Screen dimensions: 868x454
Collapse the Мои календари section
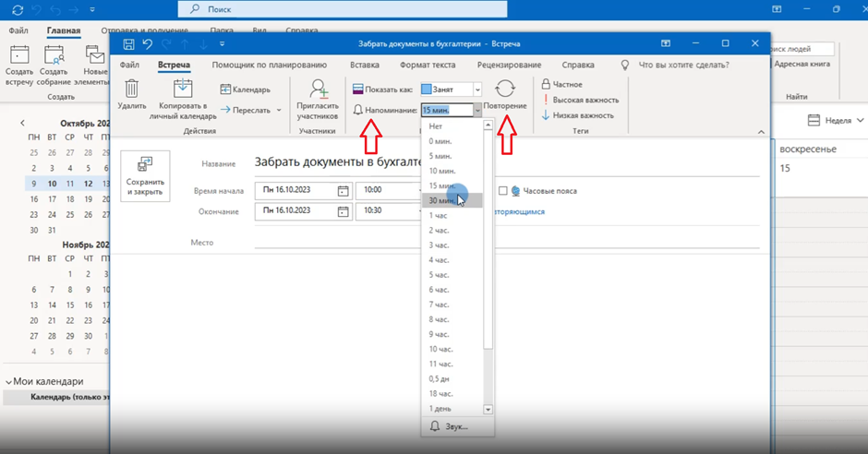9,381
